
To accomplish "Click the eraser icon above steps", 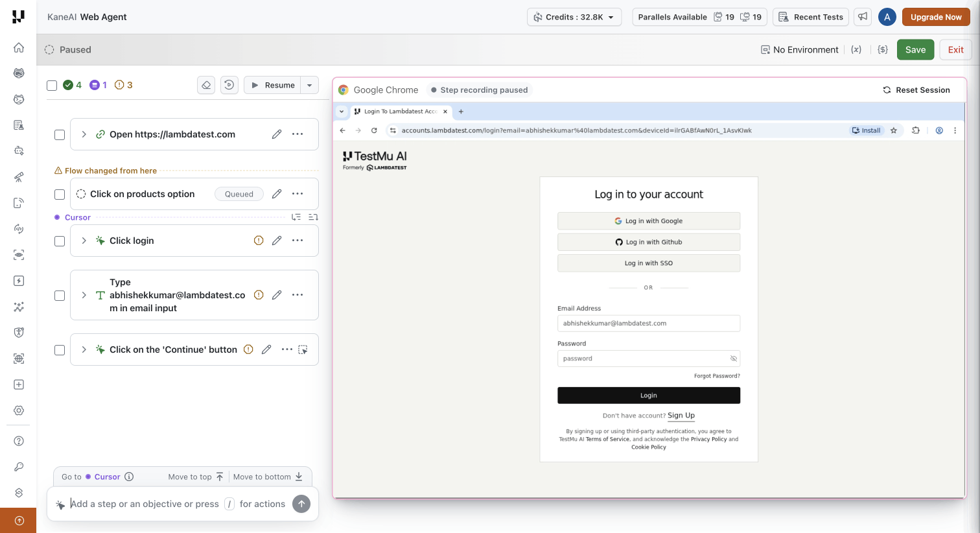I will (206, 85).
